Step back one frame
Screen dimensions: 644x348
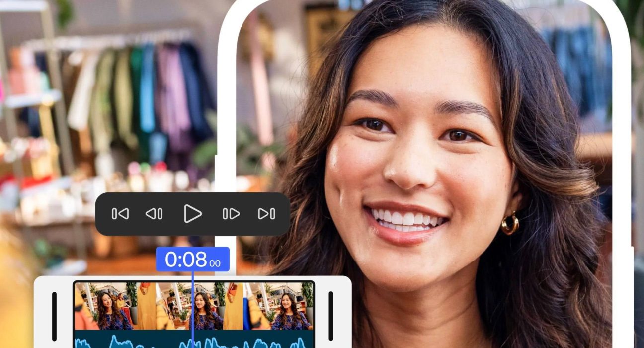point(154,214)
